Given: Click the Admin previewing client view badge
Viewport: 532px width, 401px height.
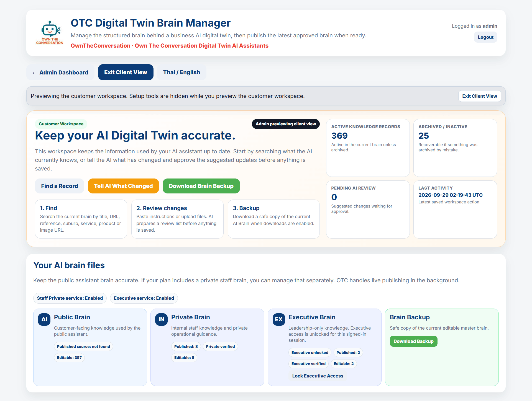Looking at the screenshot, I should click(286, 124).
